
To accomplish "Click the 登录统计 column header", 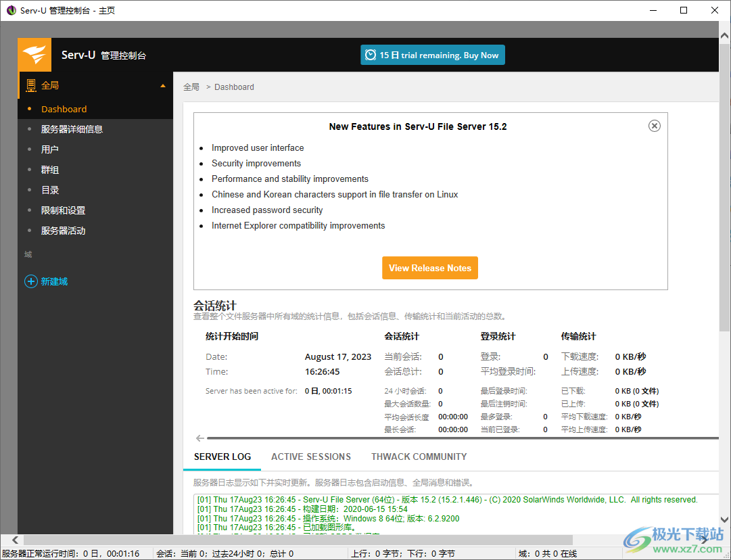I will point(498,337).
